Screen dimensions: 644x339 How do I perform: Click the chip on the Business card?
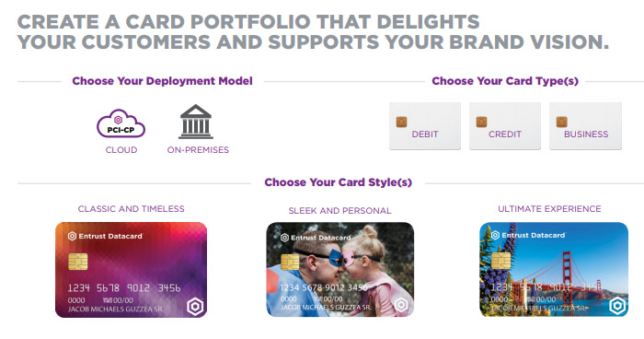pyautogui.click(x=561, y=122)
